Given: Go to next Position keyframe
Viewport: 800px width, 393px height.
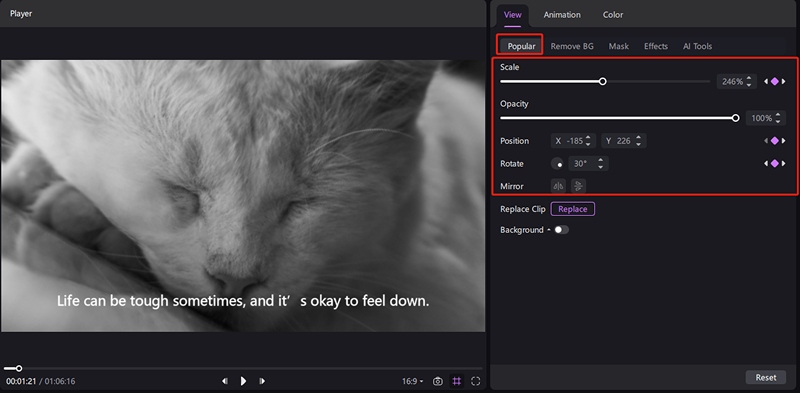Looking at the screenshot, I should [x=784, y=141].
